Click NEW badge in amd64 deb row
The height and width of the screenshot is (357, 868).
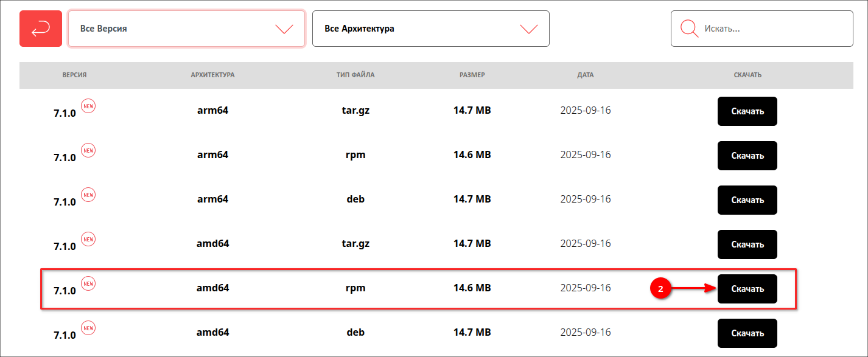(88, 328)
